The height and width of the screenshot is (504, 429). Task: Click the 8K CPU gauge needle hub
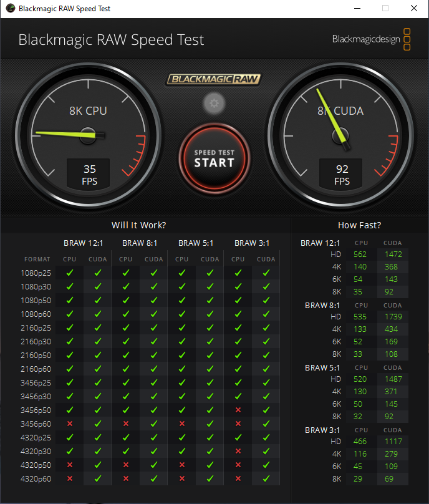tap(88, 135)
